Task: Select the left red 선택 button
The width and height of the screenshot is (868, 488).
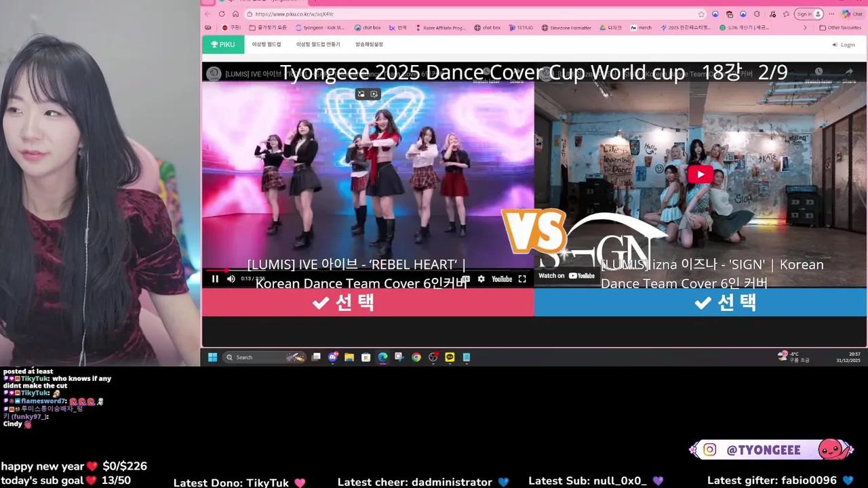Action: pos(368,302)
